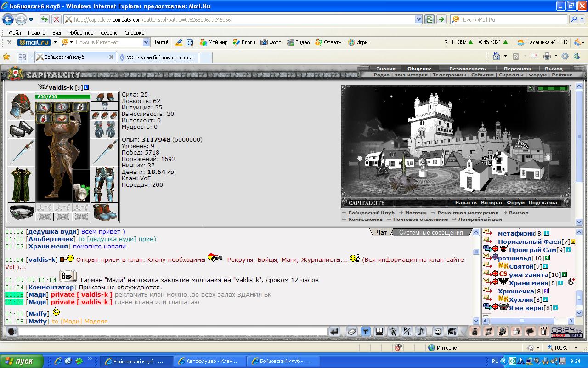Viewport: 588px width, 368px height.
Task: Click the battery energy bar above map
Action: (x=553, y=88)
